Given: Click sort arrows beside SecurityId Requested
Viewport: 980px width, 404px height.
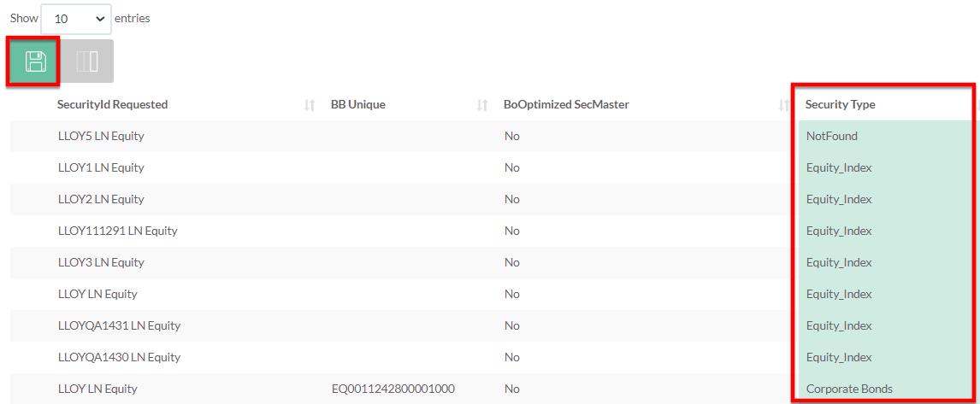Looking at the screenshot, I should (310, 105).
